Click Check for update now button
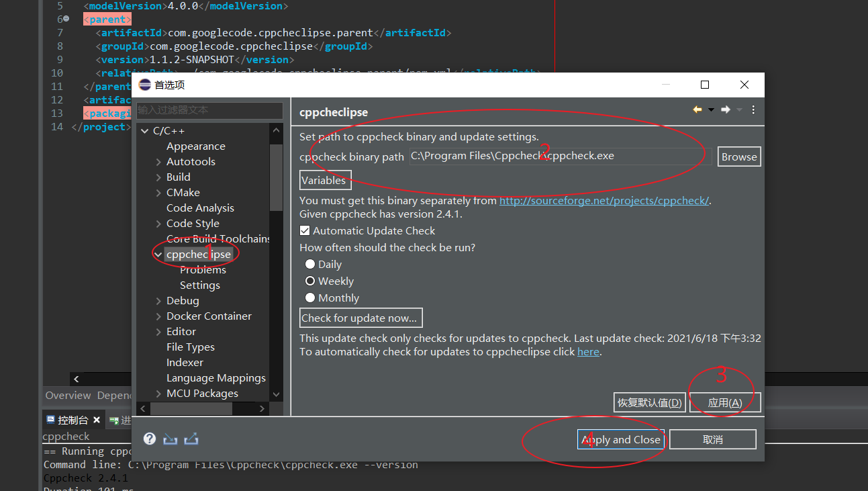868x491 pixels. (x=361, y=318)
